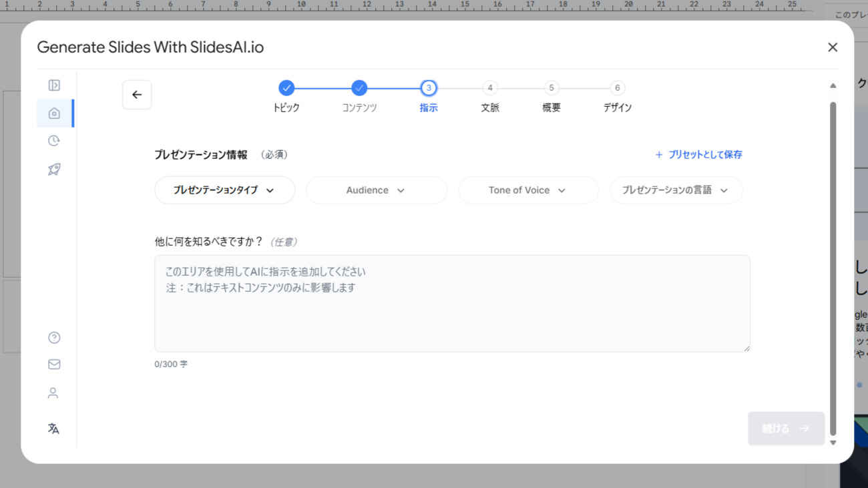Click the AI instructions text area
Screen dimensions: 868x488
point(452,302)
